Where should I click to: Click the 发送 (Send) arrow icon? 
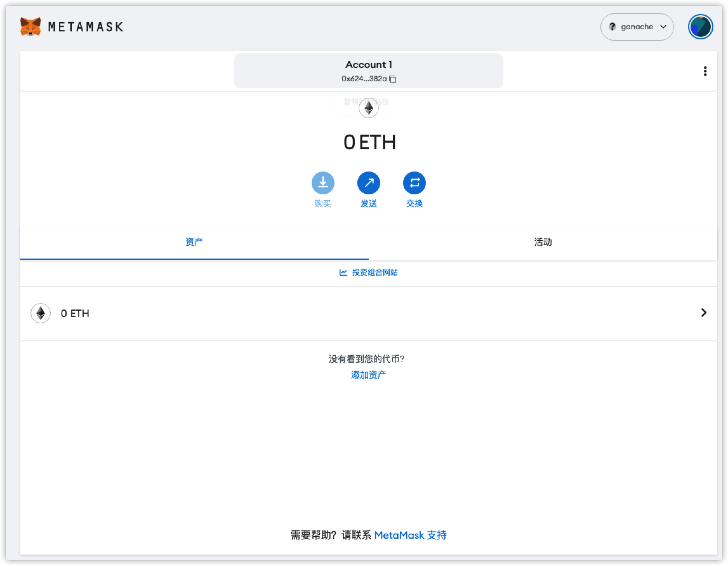(368, 183)
